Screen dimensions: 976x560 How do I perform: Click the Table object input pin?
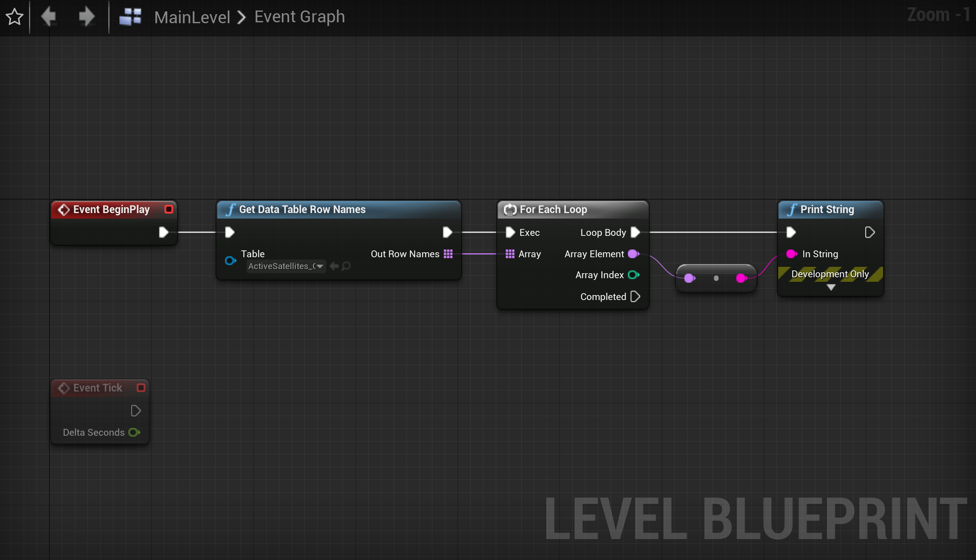(230, 261)
